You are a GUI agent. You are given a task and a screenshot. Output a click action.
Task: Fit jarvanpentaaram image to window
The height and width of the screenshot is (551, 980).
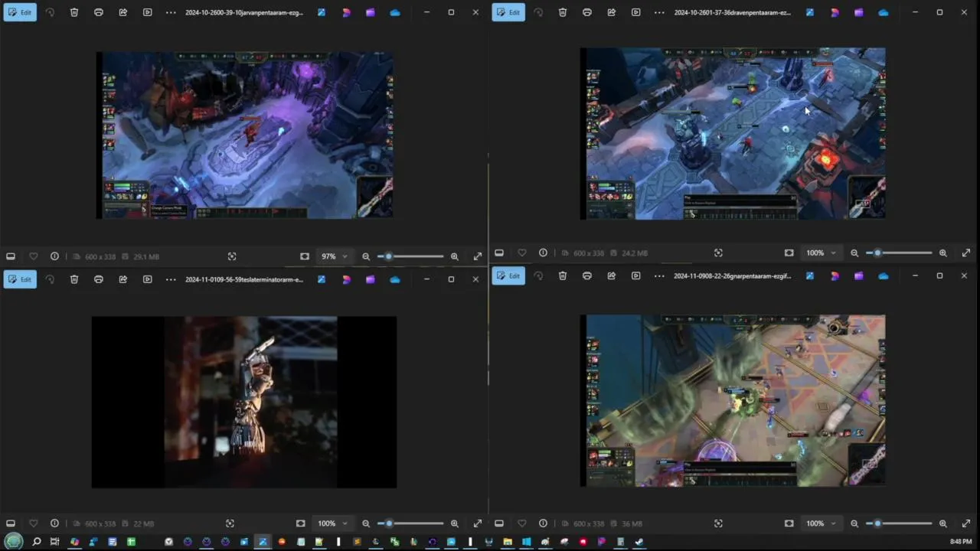tap(305, 256)
